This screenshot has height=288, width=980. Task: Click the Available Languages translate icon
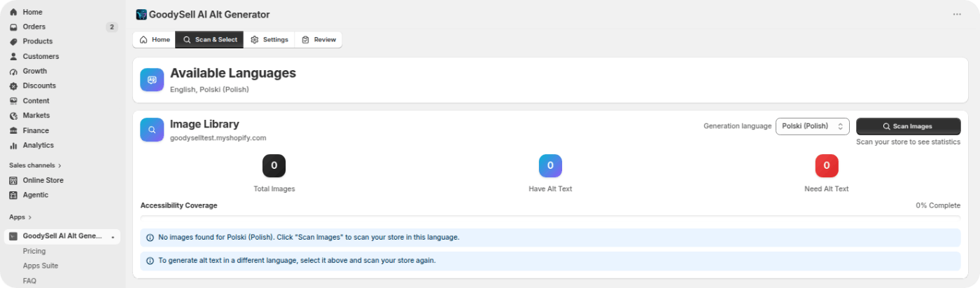tap(152, 80)
